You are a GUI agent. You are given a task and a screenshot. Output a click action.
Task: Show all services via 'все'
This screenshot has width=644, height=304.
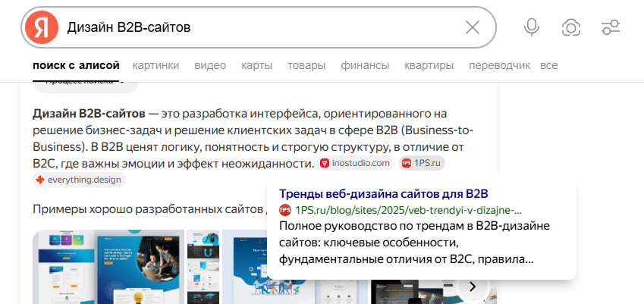(x=548, y=66)
